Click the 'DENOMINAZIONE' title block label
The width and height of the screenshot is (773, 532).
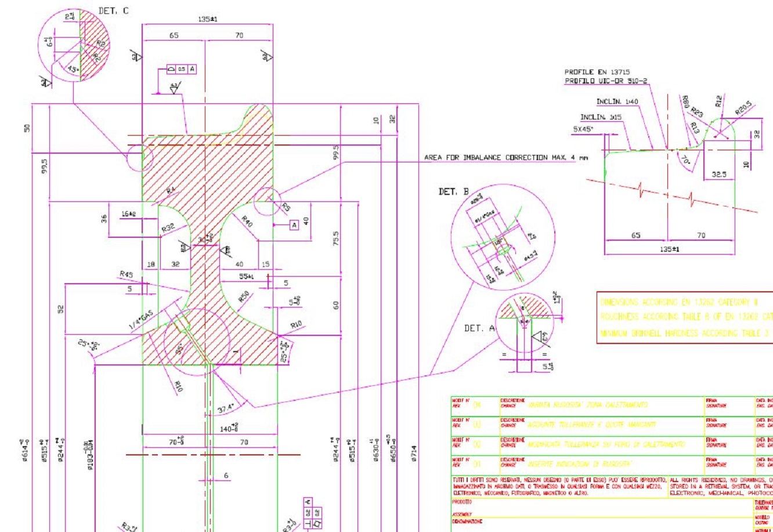tap(467, 522)
